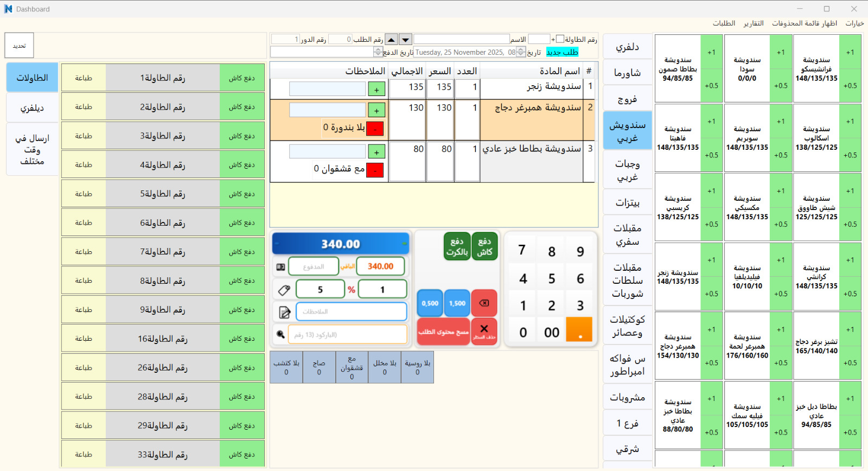The width and height of the screenshot is (868, 471).
Task: Click the المدفوع paid amount field
Action: point(314,266)
